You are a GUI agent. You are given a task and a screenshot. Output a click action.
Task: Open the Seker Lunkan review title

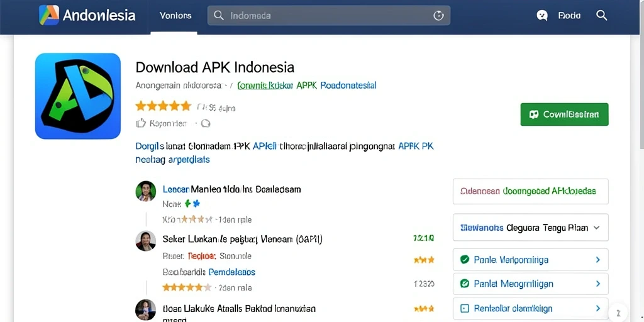point(242,239)
